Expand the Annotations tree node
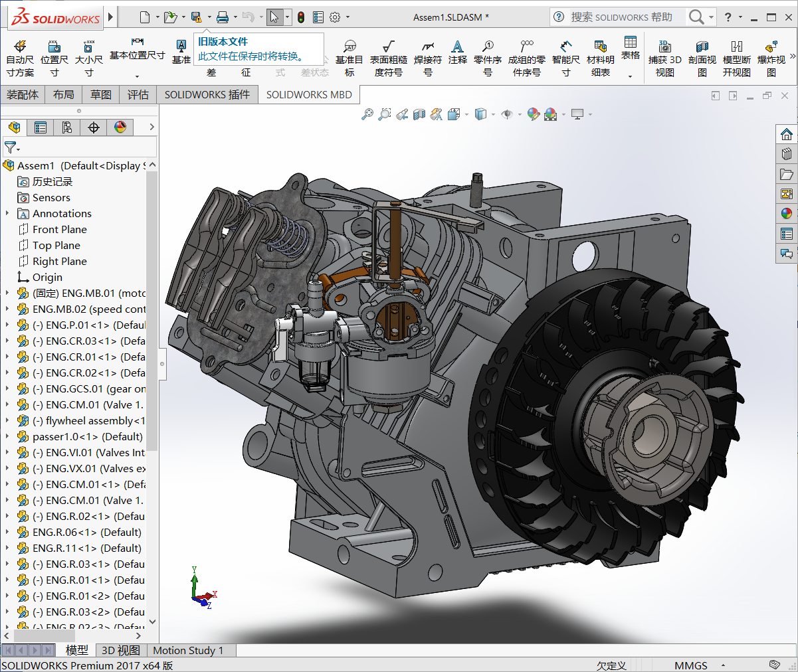 pyautogui.click(x=7, y=213)
